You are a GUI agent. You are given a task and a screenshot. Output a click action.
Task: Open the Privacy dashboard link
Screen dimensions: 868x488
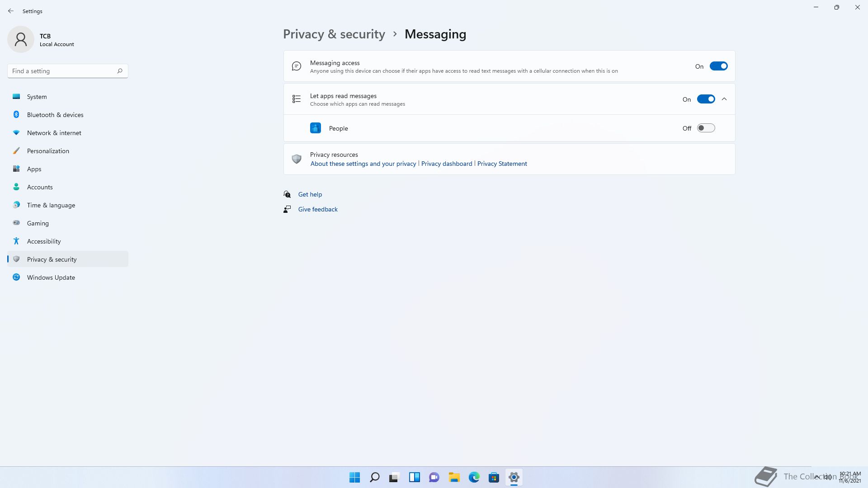(446, 164)
